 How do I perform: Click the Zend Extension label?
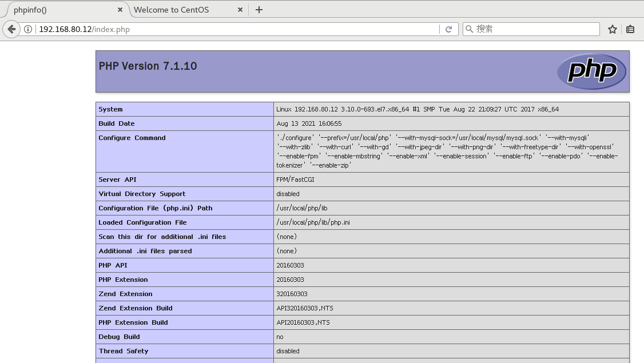(x=125, y=294)
